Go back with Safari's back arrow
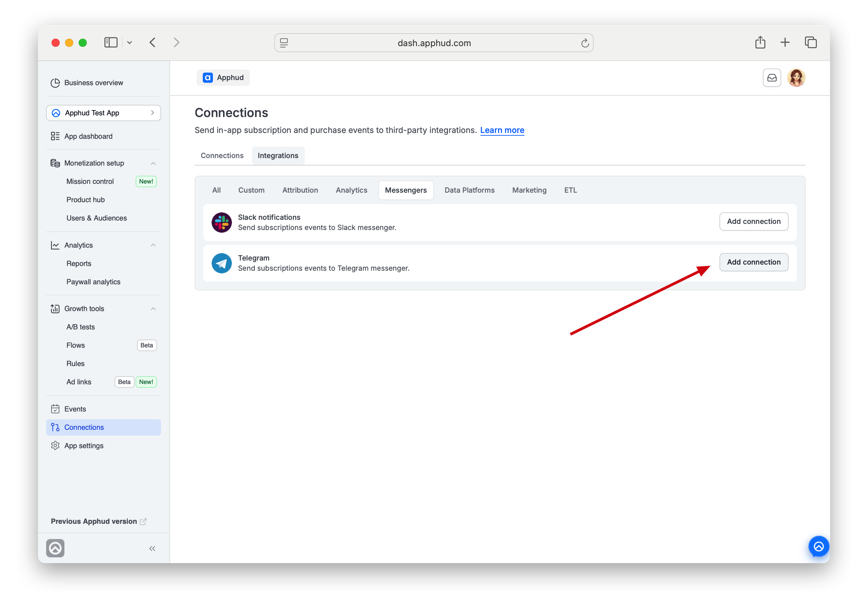 tap(152, 42)
